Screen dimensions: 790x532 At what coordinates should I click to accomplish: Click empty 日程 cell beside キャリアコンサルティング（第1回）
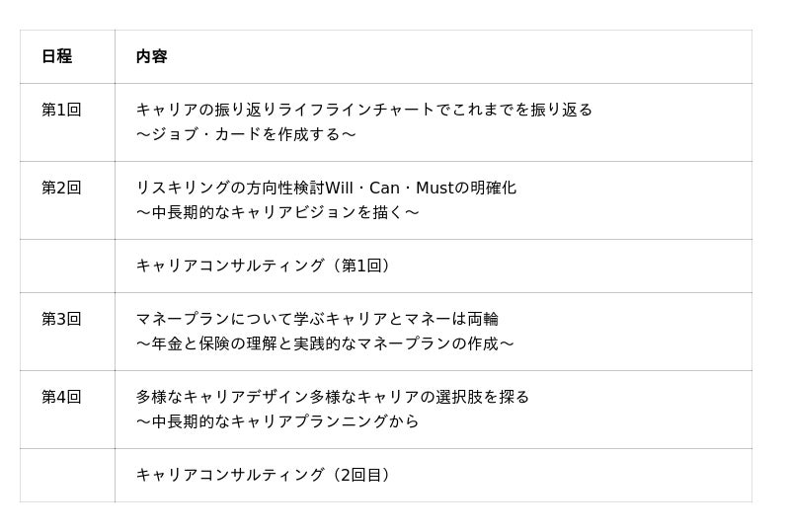(67, 266)
